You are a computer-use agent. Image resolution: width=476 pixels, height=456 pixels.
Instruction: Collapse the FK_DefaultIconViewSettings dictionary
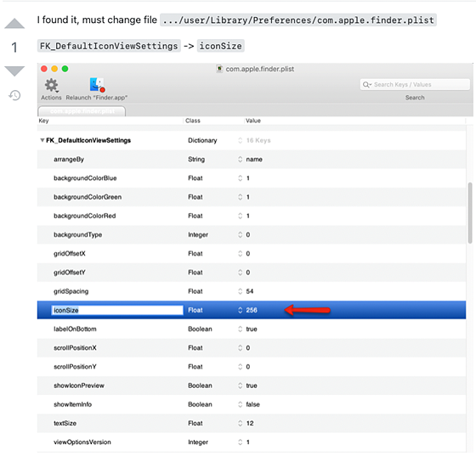coord(42,140)
